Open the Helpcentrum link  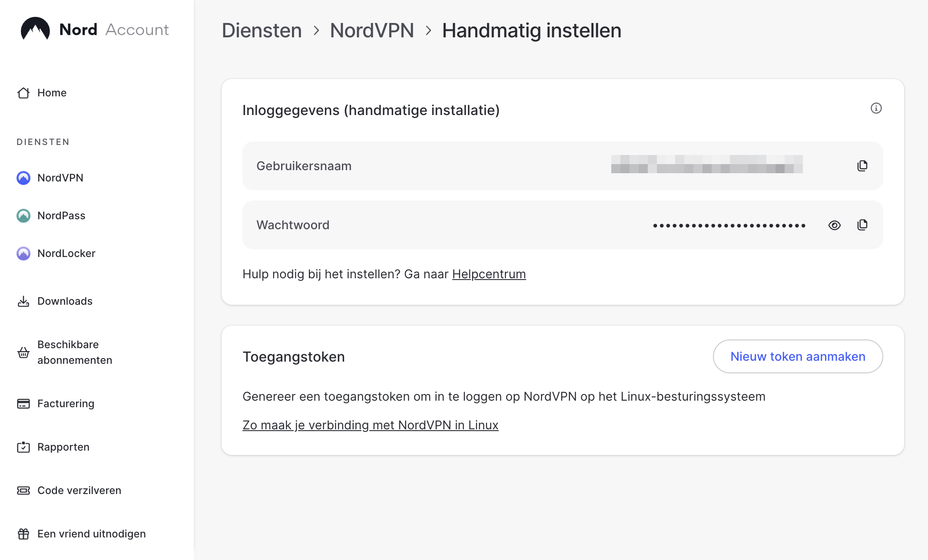488,274
